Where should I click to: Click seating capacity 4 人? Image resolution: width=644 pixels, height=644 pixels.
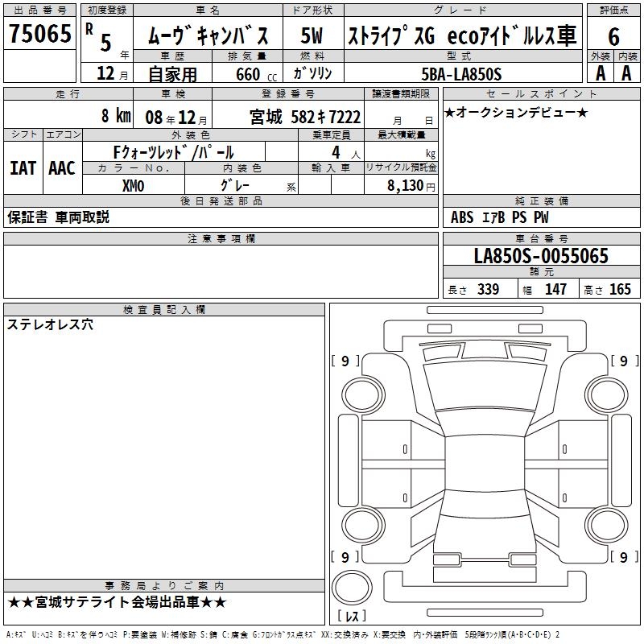tap(345, 153)
